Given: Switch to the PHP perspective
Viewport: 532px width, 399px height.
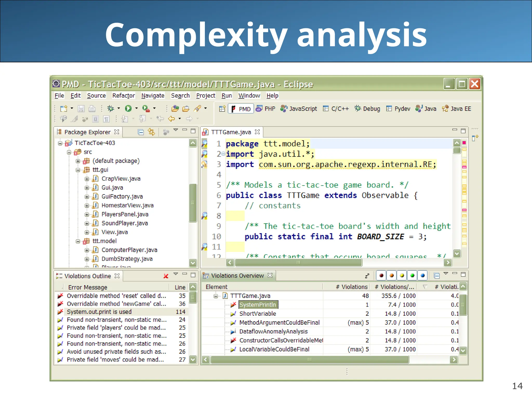Looking at the screenshot, I should coord(265,109).
